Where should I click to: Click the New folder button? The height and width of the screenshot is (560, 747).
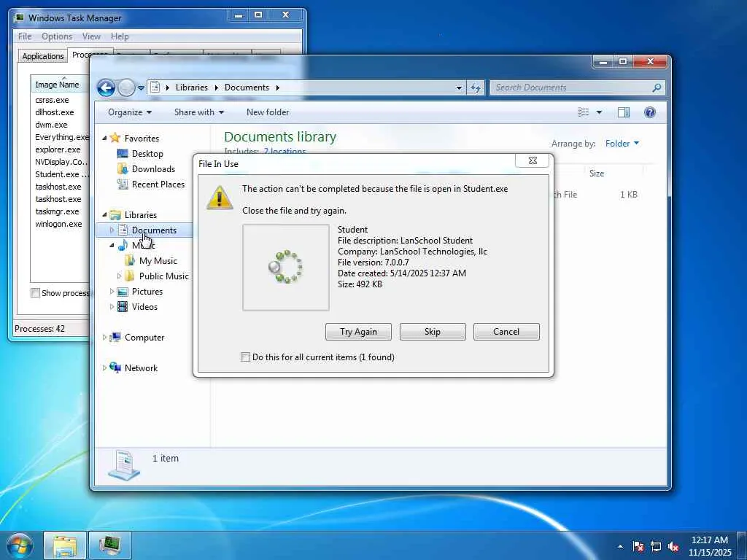point(267,112)
